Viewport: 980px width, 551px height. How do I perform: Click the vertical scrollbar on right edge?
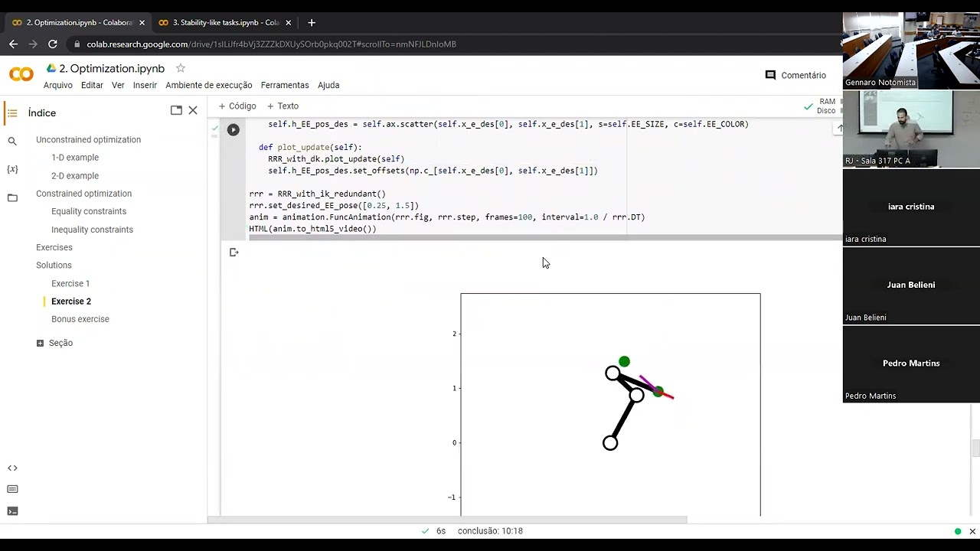click(x=975, y=448)
